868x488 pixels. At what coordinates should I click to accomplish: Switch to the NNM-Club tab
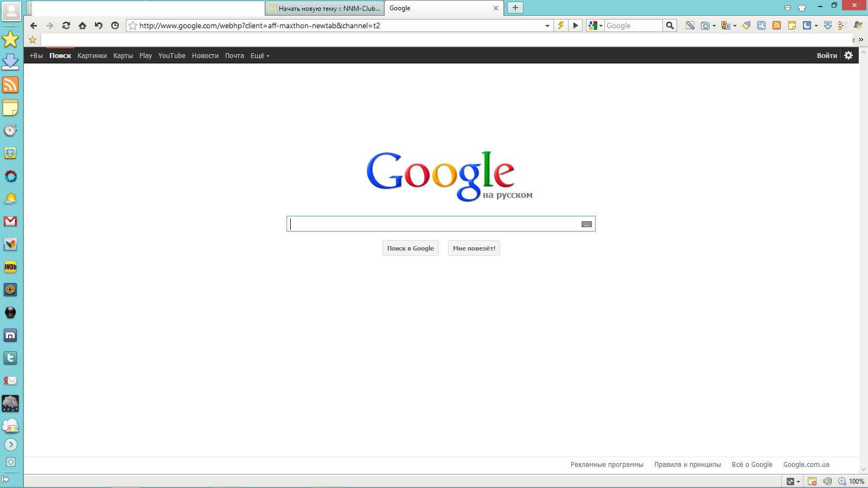324,8
